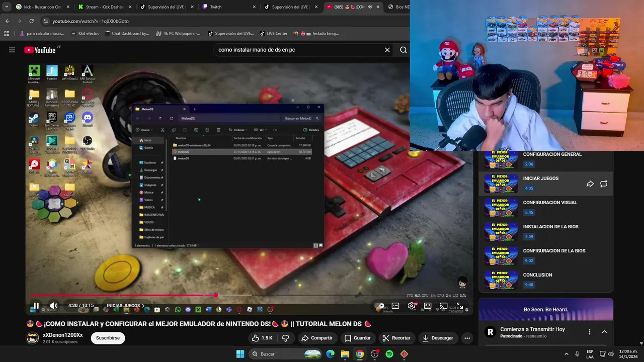Open video player settings gear

pyautogui.click(x=412, y=306)
